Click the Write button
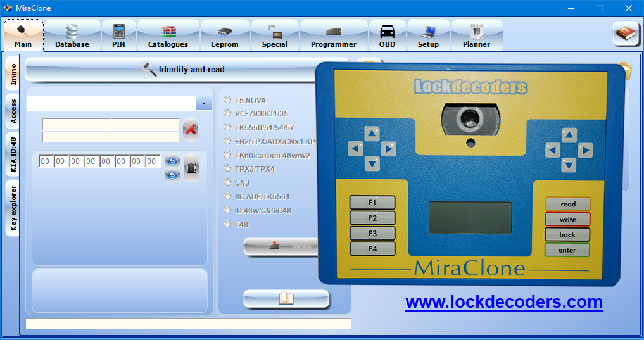The height and width of the screenshot is (340, 644). [281, 246]
